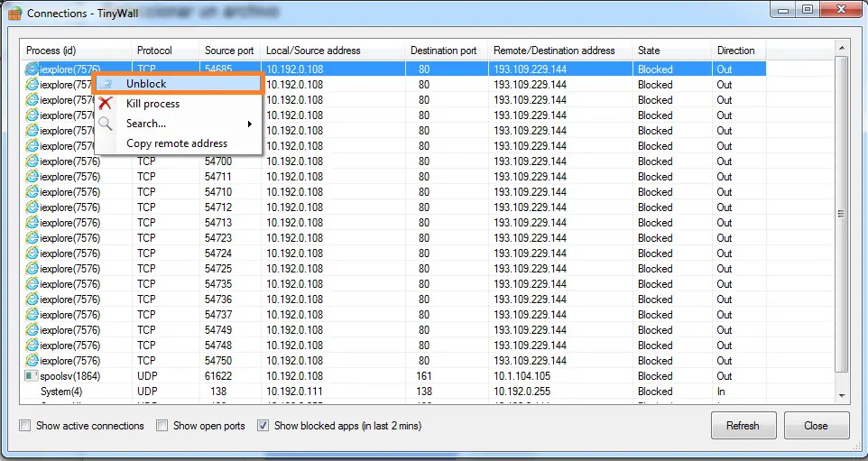The height and width of the screenshot is (461, 868).
Task: Select the System(4) row with address 10.192.0.111
Action: pos(393,392)
